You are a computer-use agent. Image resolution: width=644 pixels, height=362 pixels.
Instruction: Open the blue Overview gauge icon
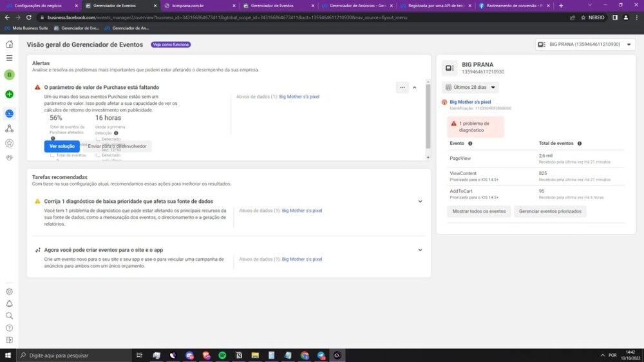click(9, 113)
